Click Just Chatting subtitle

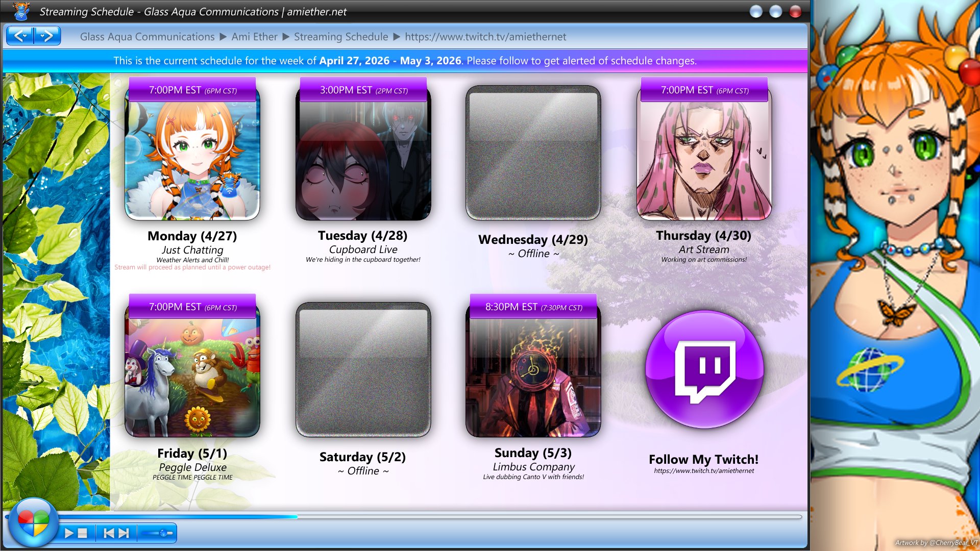point(192,250)
